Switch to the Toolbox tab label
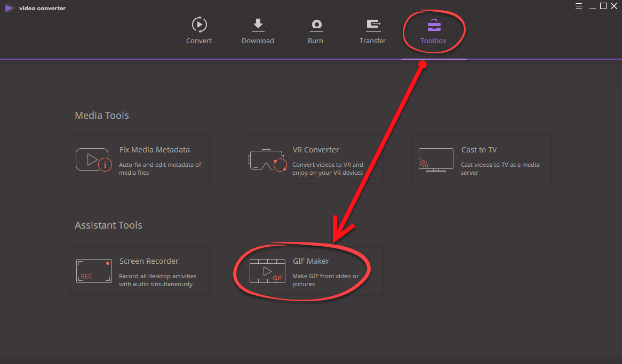Viewport: 622px width, 364px height. coord(433,41)
